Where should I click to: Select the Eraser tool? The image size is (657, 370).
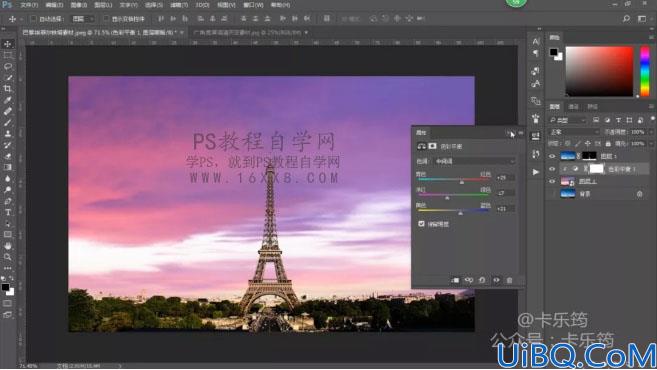pyautogui.click(x=8, y=156)
